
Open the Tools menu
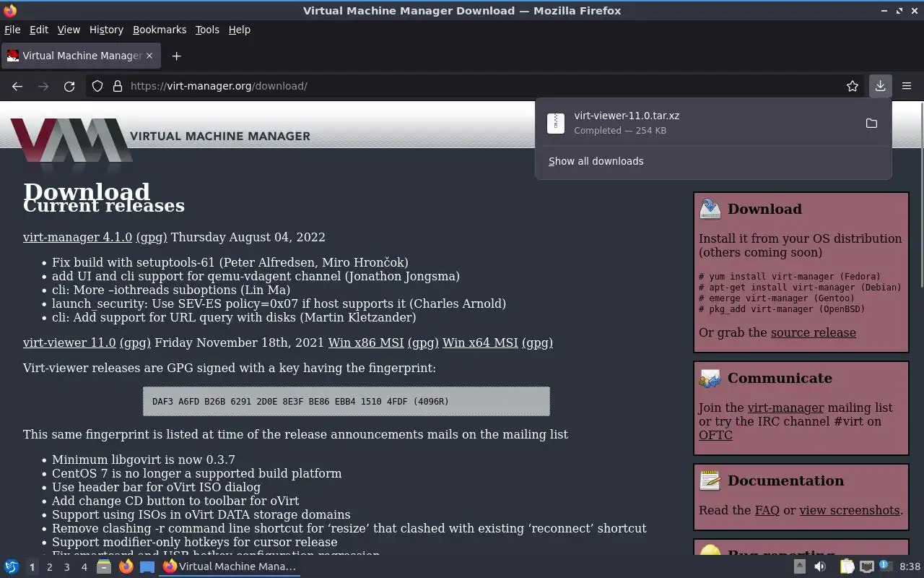[207, 30]
